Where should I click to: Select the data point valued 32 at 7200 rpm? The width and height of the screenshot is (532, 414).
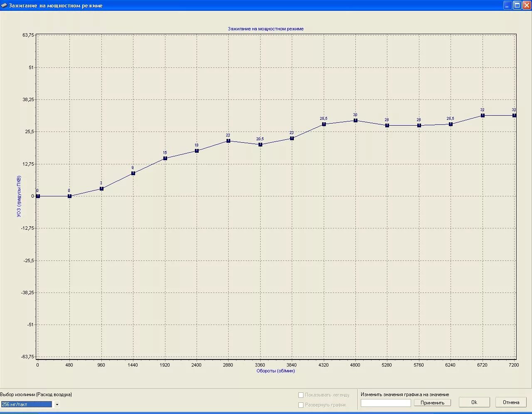pyautogui.click(x=514, y=115)
